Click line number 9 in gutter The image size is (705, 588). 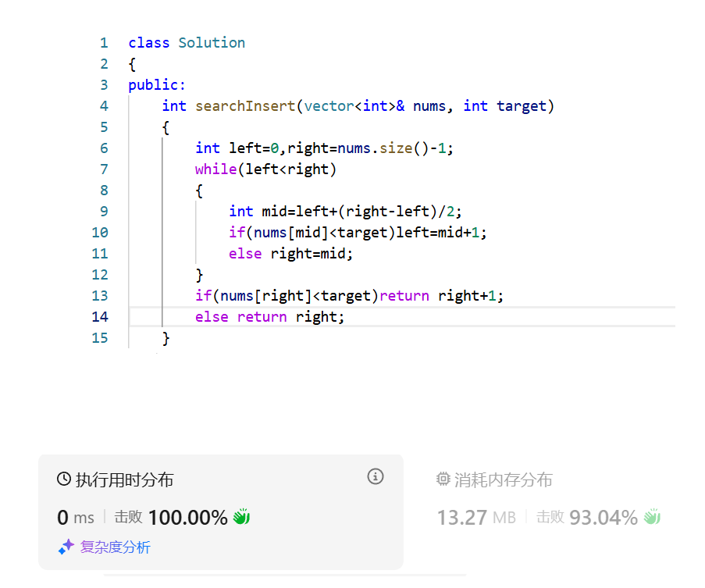(104, 212)
